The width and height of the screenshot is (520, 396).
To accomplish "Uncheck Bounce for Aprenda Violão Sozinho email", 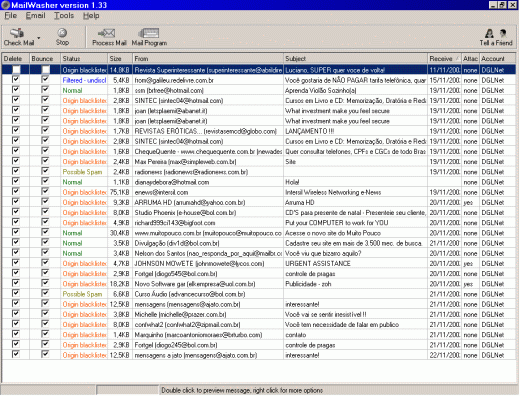I will [45, 90].
